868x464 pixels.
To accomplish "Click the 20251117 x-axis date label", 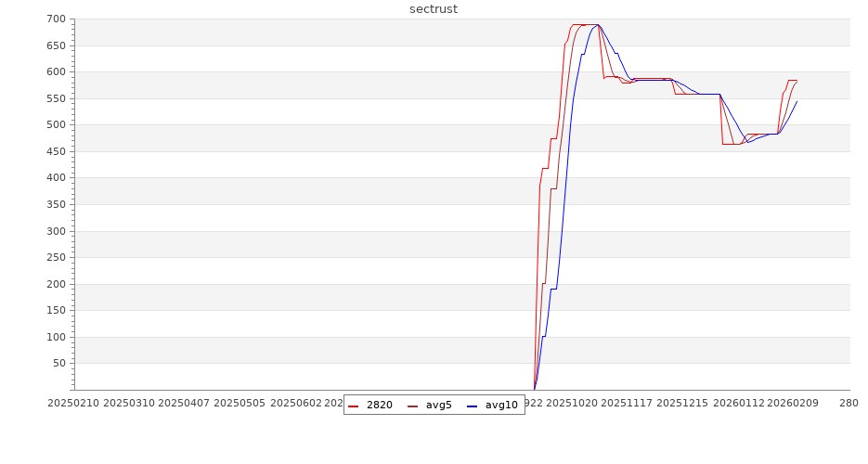I will [627, 404].
